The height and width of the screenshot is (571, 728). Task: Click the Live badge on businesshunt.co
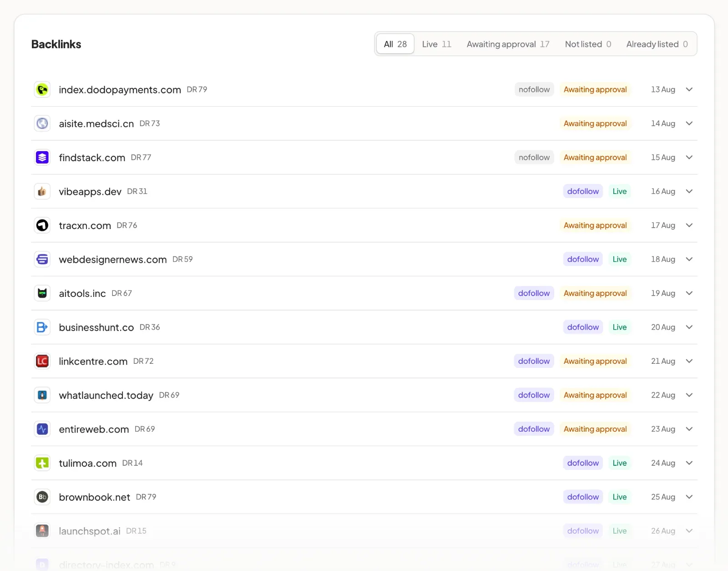[620, 327]
